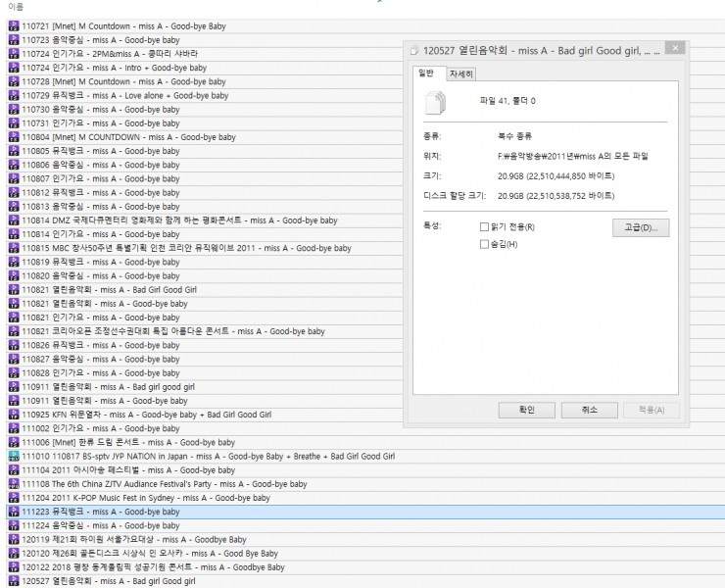Click 복수 종류 type value
This screenshot has height=588, width=725.
pos(514,136)
